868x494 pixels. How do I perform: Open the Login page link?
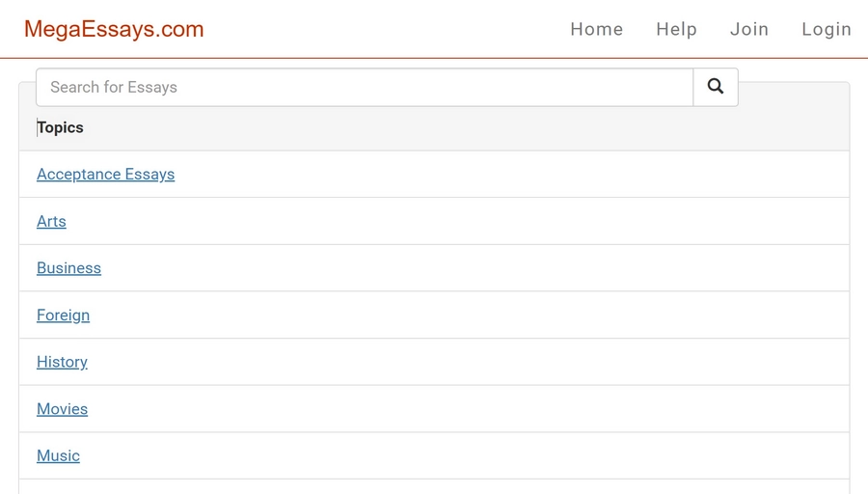point(827,29)
